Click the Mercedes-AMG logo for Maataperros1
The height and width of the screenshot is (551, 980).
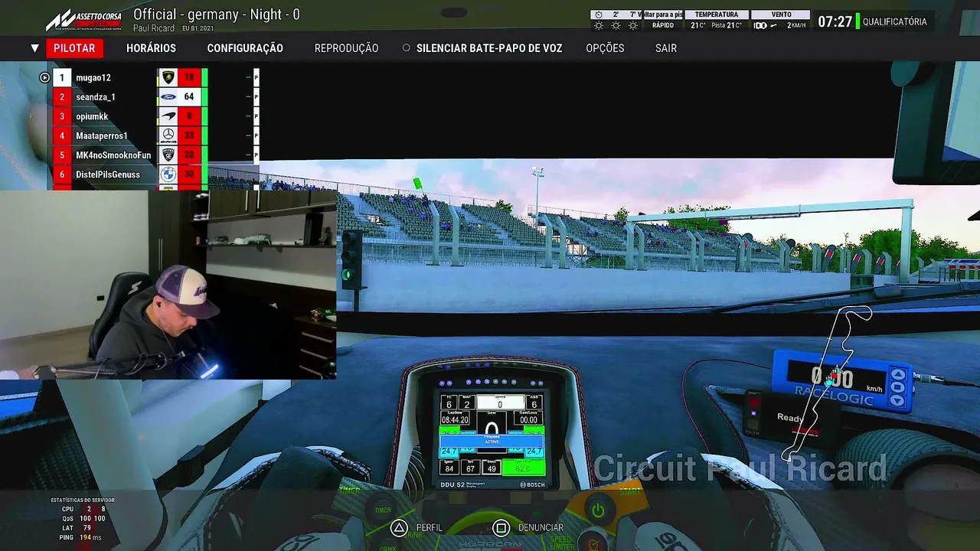pos(168,135)
